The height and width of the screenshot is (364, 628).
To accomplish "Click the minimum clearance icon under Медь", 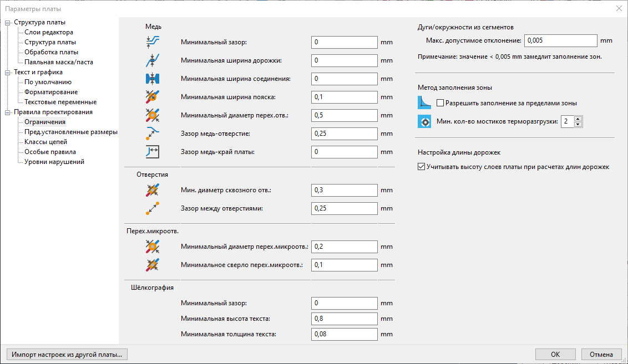I will pyautogui.click(x=152, y=42).
